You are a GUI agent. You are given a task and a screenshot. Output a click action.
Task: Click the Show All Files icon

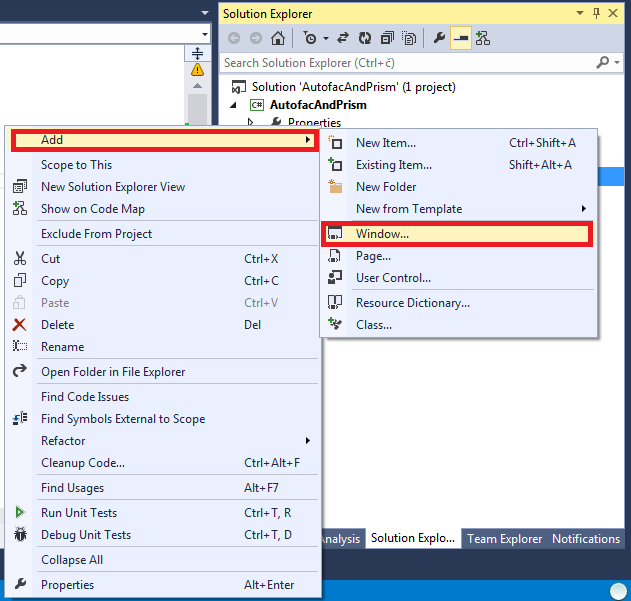[x=409, y=38]
